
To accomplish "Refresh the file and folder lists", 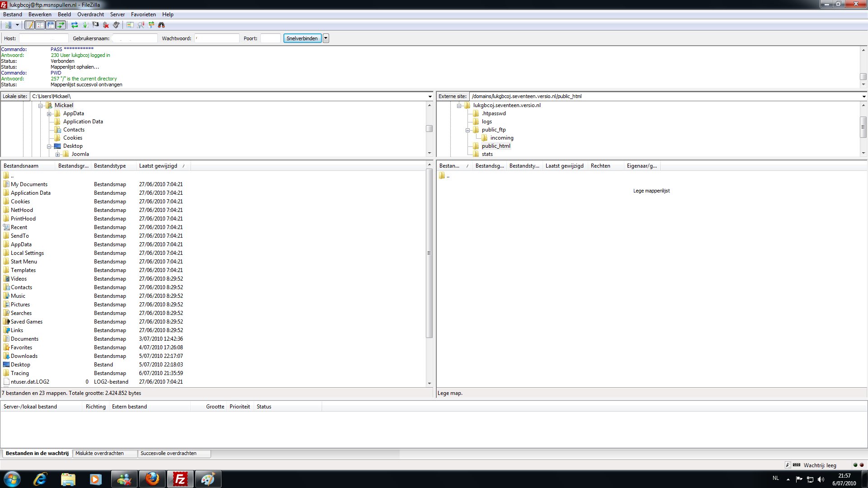I will point(75,25).
